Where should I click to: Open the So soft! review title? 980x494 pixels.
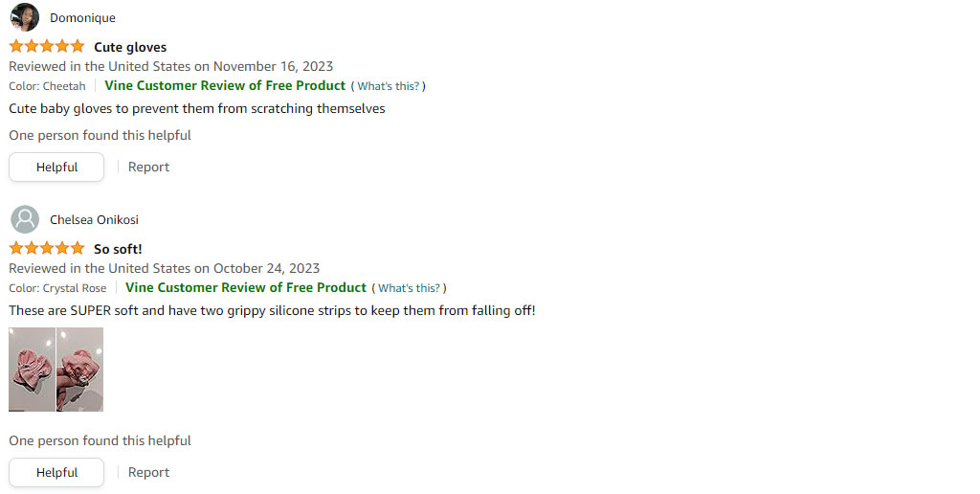pyautogui.click(x=118, y=249)
